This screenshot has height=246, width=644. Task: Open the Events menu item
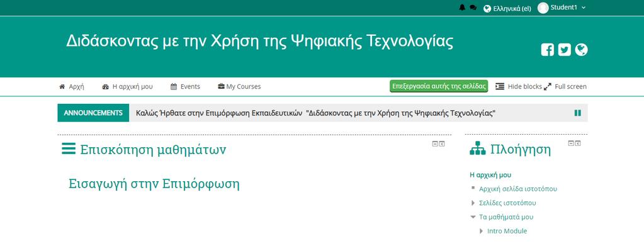(185, 87)
